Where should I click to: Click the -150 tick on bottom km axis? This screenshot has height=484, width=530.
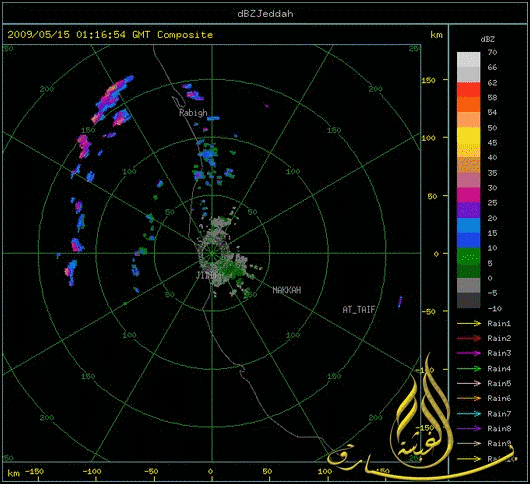point(35,471)
